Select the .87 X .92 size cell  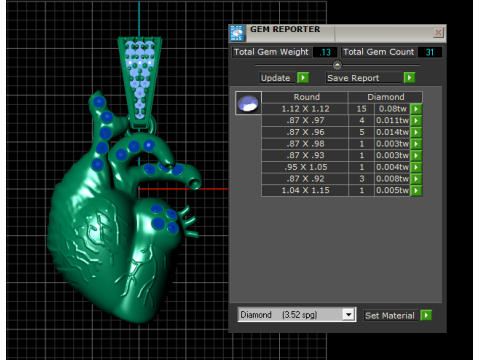tap(305, 179)
